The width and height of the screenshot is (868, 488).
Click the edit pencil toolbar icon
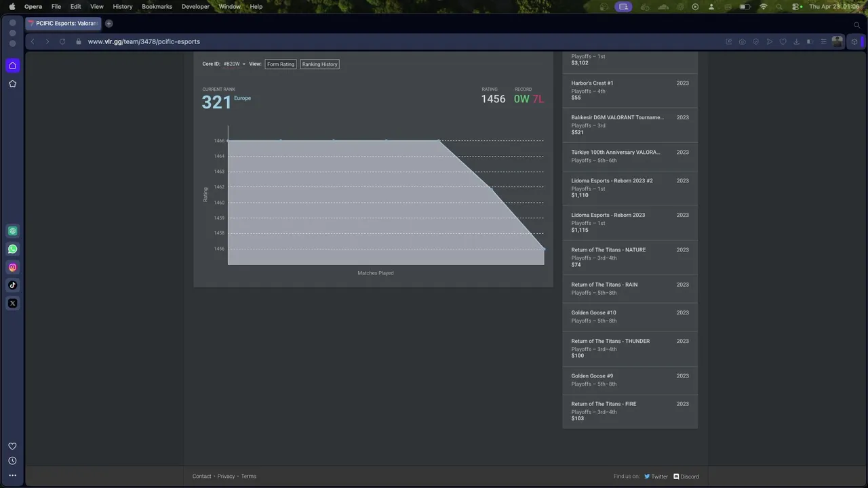pos(729,41)
